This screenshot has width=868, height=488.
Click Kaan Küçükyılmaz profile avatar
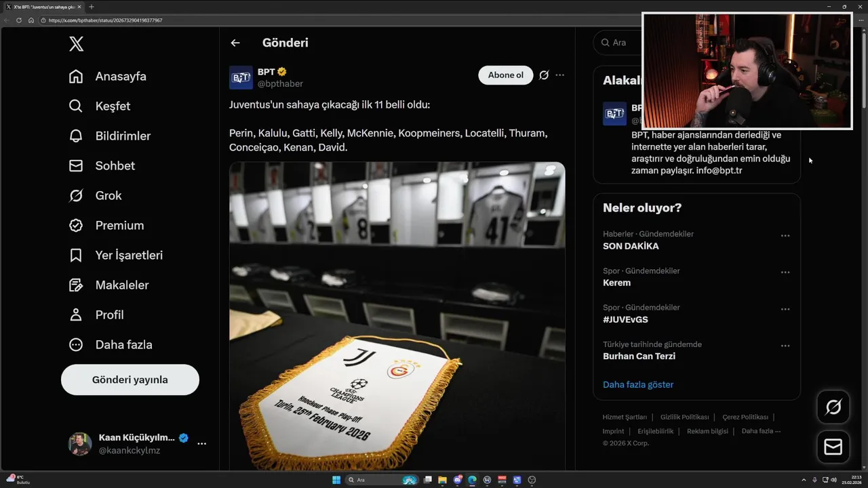tap(80, 444)
